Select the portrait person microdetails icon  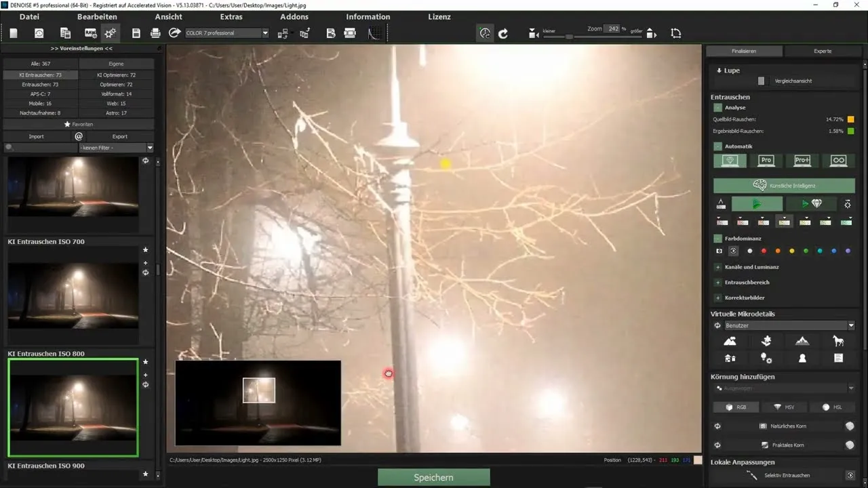click(802, 358)
